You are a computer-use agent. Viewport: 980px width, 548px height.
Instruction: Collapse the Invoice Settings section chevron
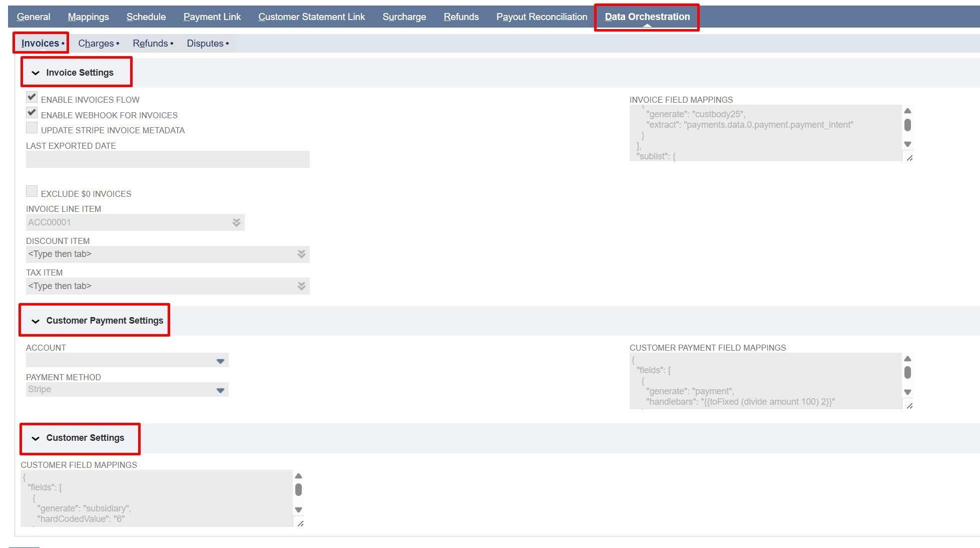point(36,73)
